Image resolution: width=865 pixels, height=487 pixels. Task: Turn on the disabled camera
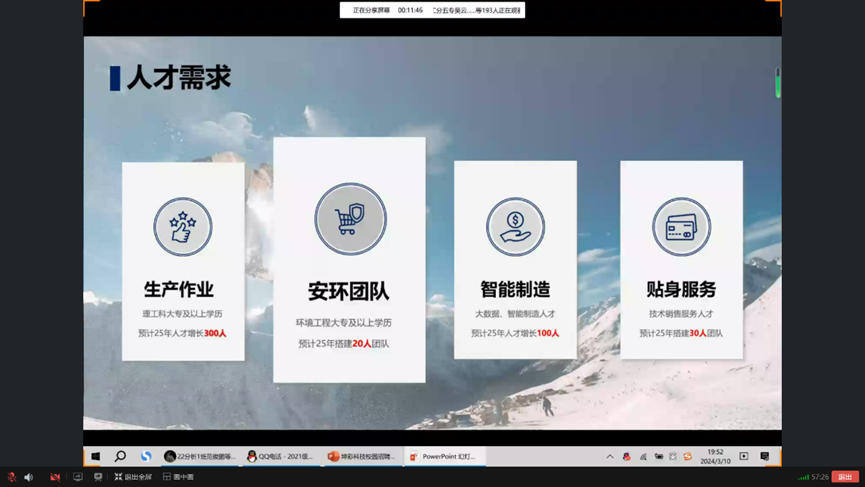(x=55, y=477)
